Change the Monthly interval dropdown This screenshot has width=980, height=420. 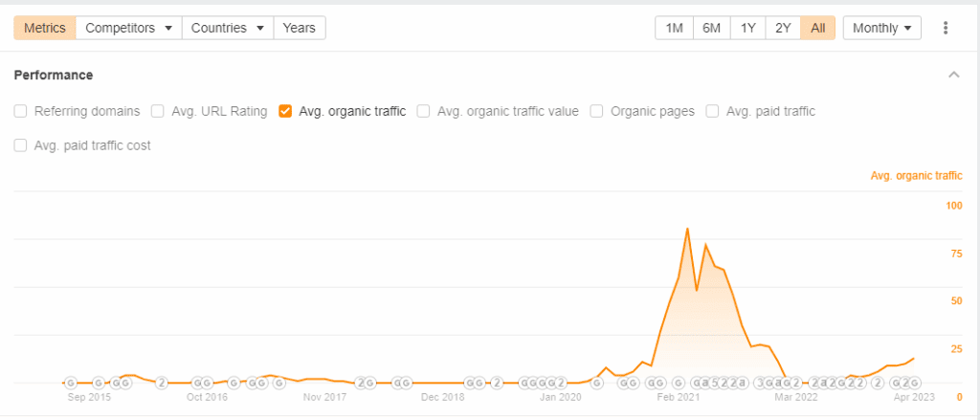point(881,28)
